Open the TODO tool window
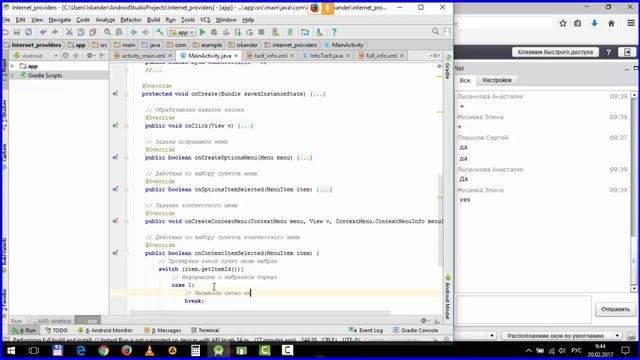Screen dimensions: 640x360 [56, 330]
